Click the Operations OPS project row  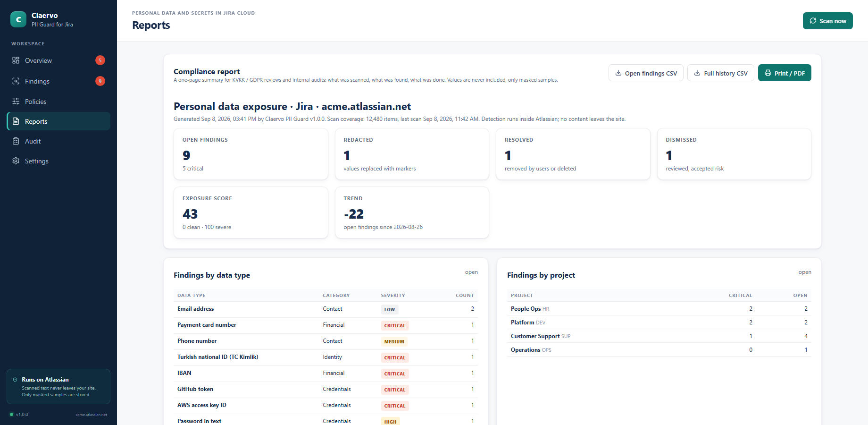(659, 350)
